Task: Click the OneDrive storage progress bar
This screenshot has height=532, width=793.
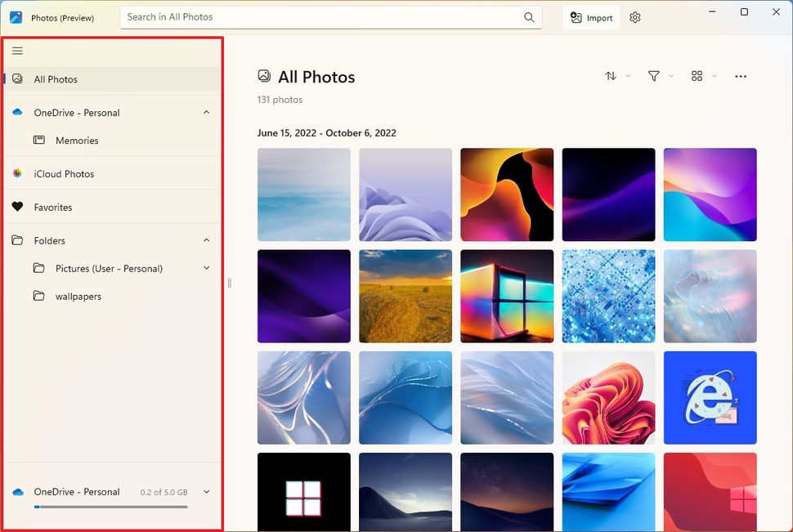Action: tap(112, 507)
